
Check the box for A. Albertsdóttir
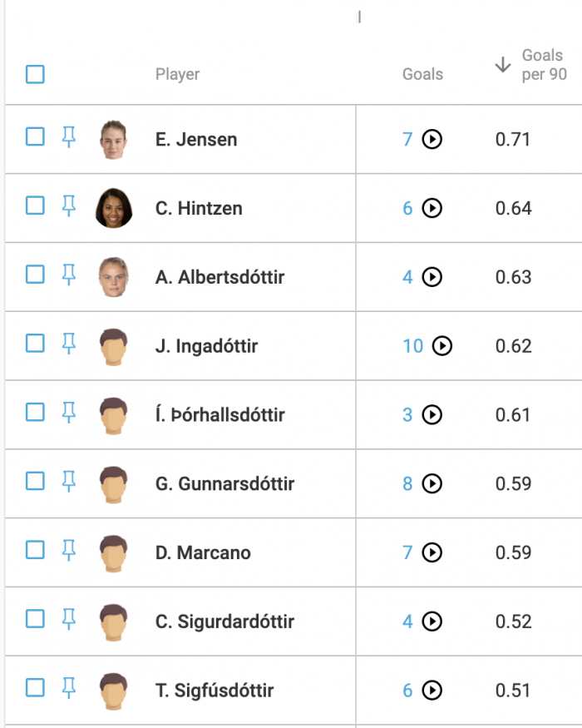coord(35,275)
